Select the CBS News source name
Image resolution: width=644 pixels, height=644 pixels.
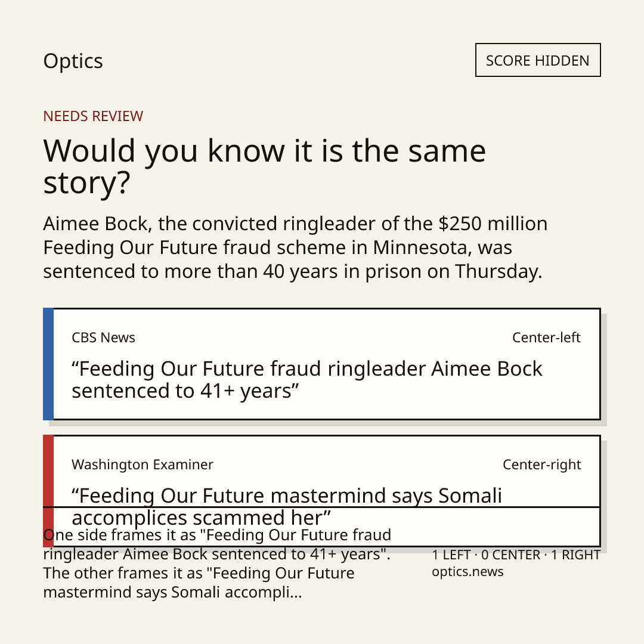(x=104, y=338)
